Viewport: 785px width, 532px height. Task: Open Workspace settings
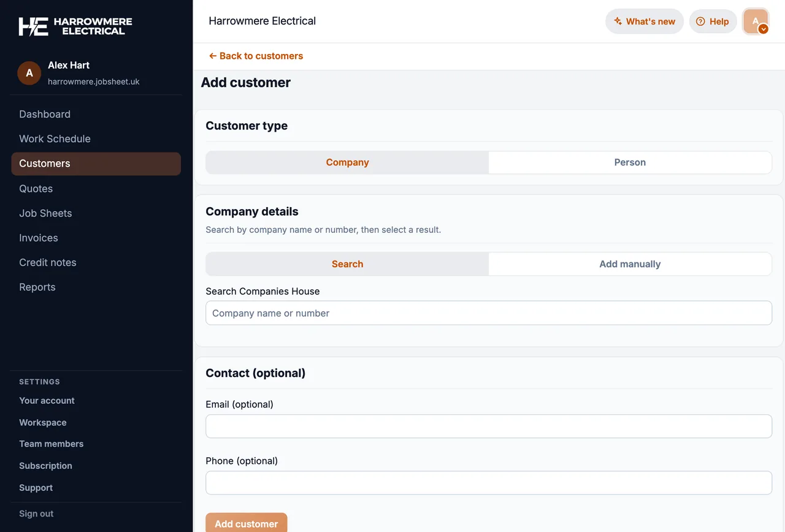[43, 422]
